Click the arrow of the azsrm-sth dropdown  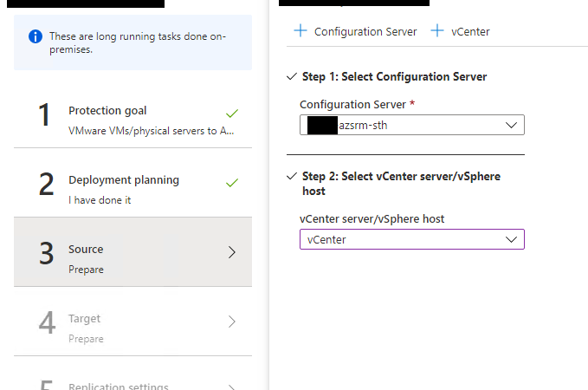[511, 125]
